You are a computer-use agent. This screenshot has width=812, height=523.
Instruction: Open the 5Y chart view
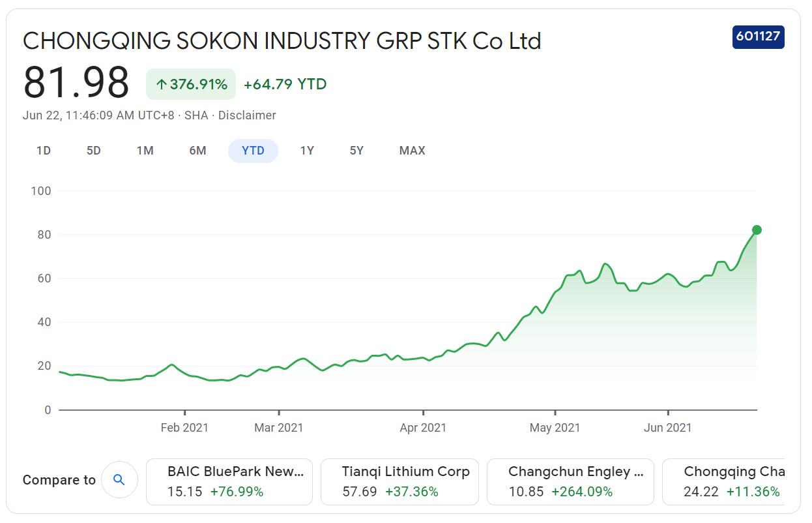click(357, 151)
